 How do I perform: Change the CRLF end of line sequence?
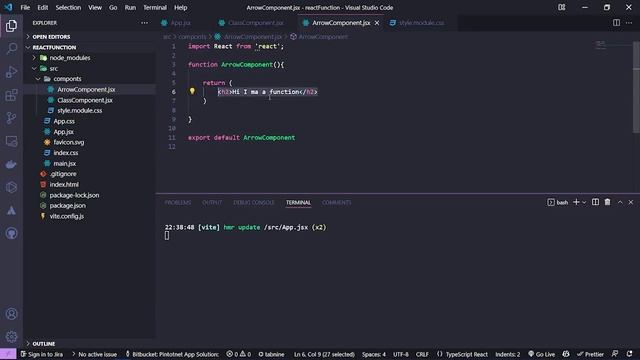click(x=422, y=354)
